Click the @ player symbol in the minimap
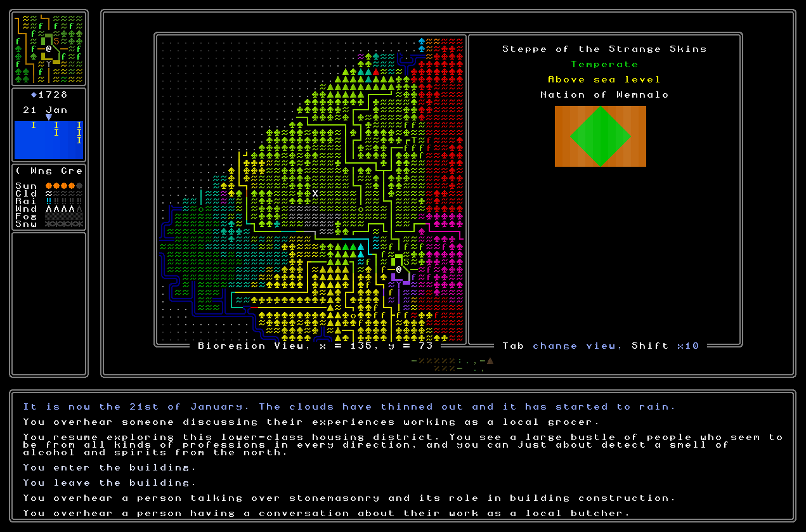The width and height of the screenshot is (806, 532). click(x=48, y=48)
